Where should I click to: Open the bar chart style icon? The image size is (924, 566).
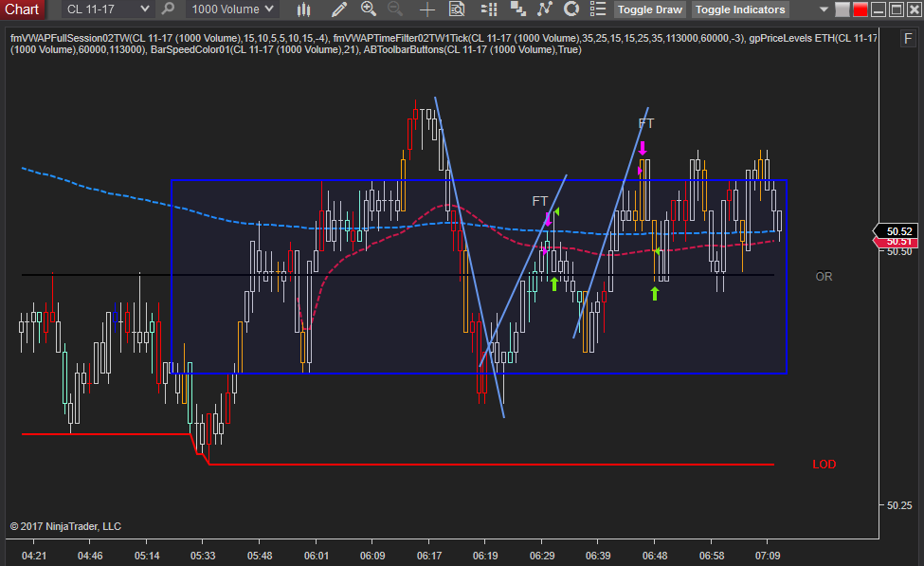click(303, 9)
